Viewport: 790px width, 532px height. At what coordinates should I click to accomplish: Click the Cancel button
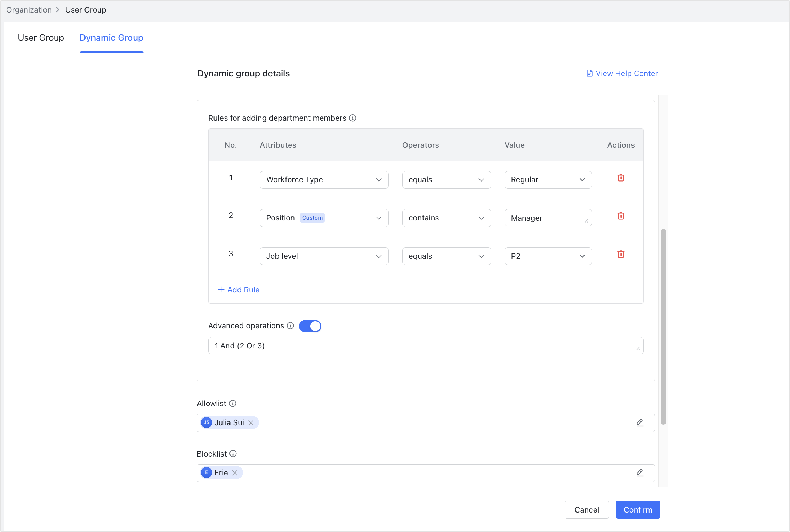(x=587, y=510)
